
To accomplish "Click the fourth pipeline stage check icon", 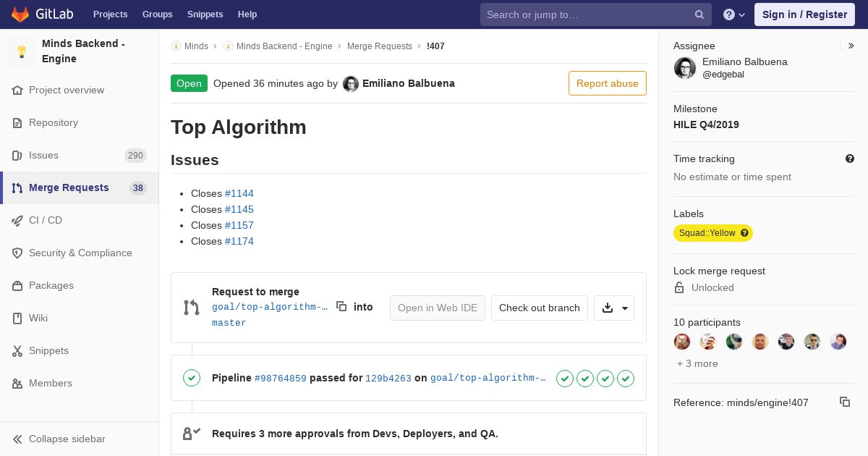I will pos(626,378).
